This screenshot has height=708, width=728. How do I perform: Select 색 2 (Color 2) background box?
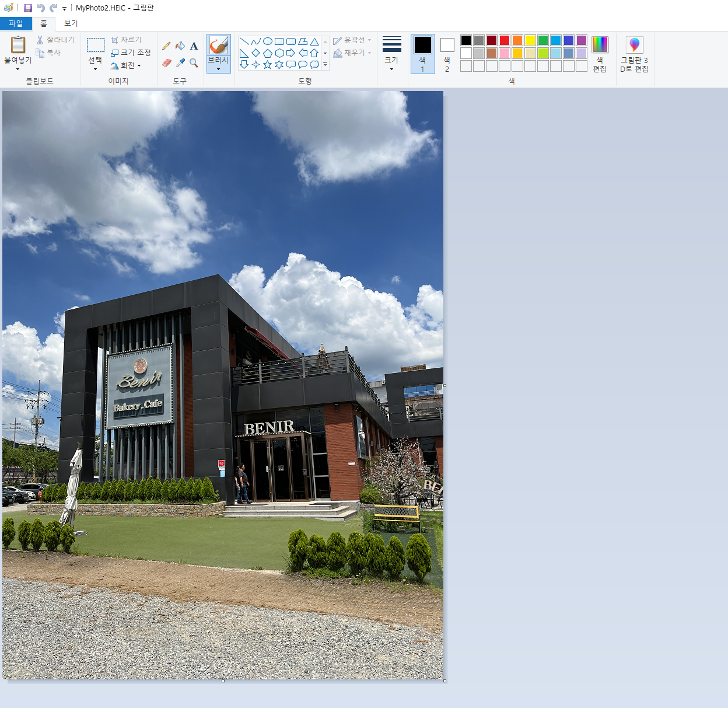(447, 54)
